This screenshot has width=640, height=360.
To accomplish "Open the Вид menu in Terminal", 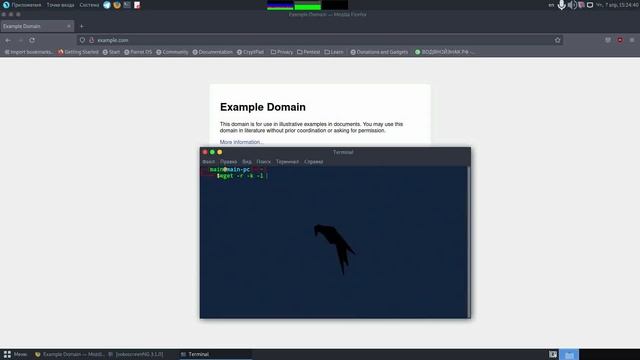I will pyautogui.click(x=247, y=162).
